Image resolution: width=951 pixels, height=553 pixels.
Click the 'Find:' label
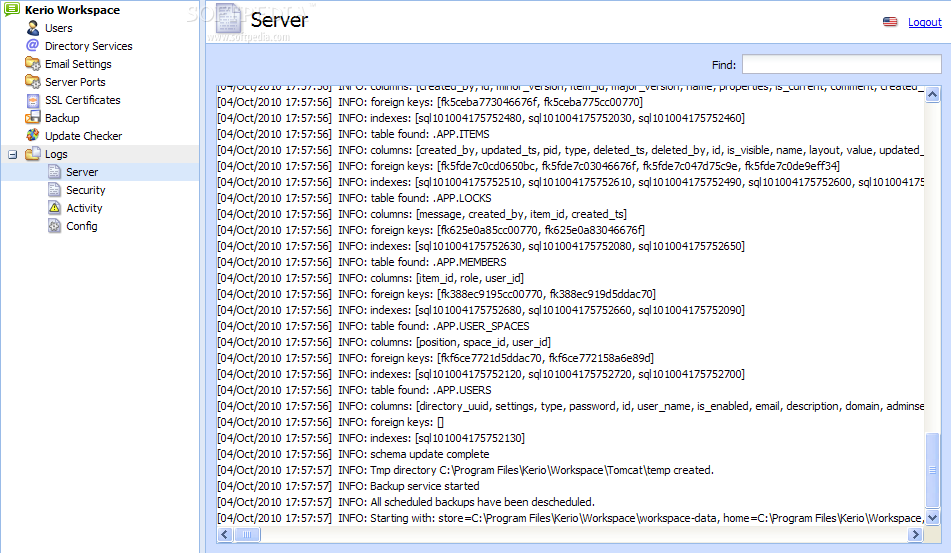pos(724,65)
